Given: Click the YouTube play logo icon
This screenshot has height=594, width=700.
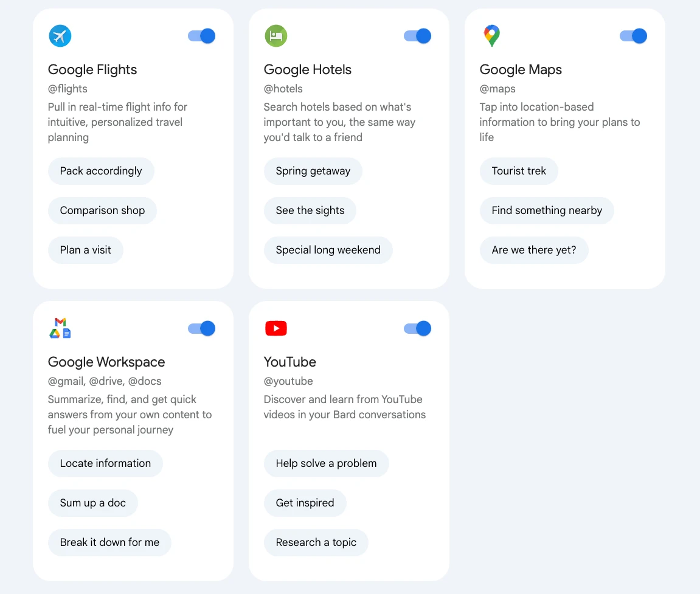Looking at the screenshot, I should click(276, 328).
